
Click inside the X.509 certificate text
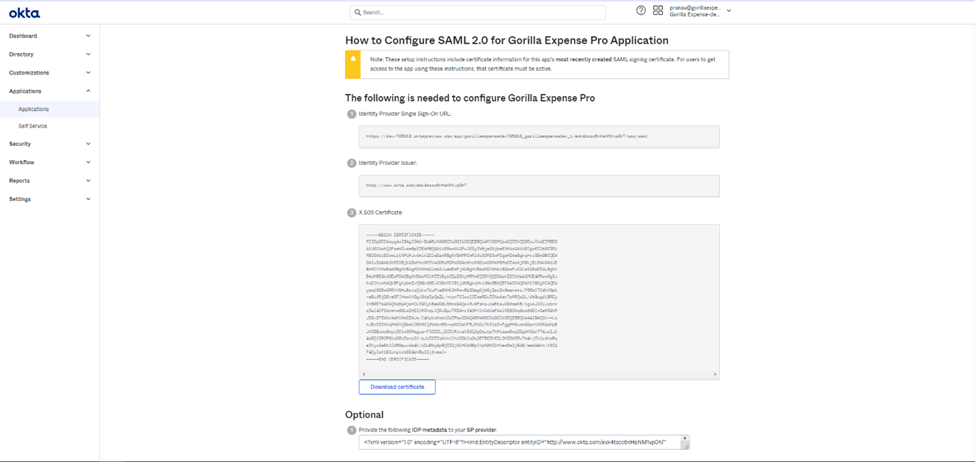(462, 298)
